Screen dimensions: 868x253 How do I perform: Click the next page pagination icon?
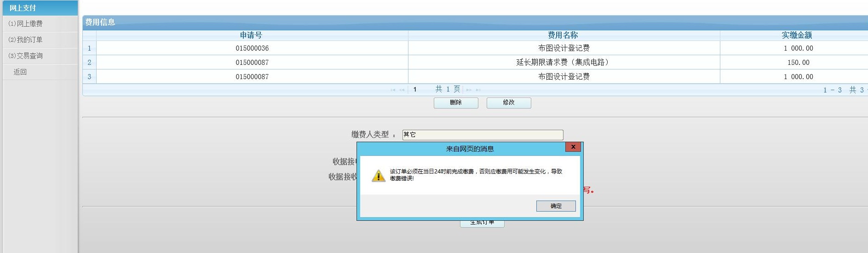(469, 90)
